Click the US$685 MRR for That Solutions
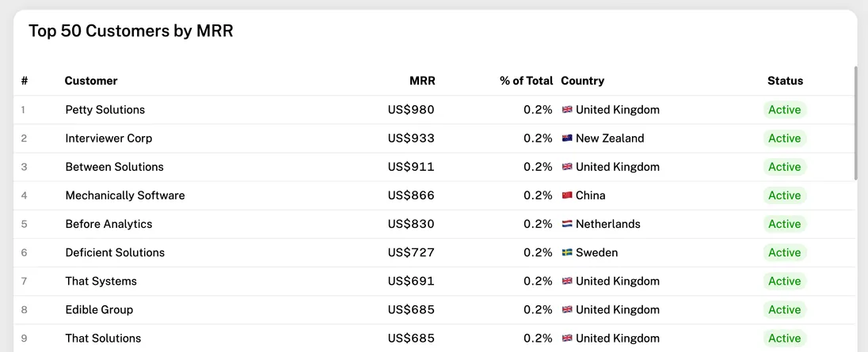Screen dimensions: 868x352 pos(411,338)
